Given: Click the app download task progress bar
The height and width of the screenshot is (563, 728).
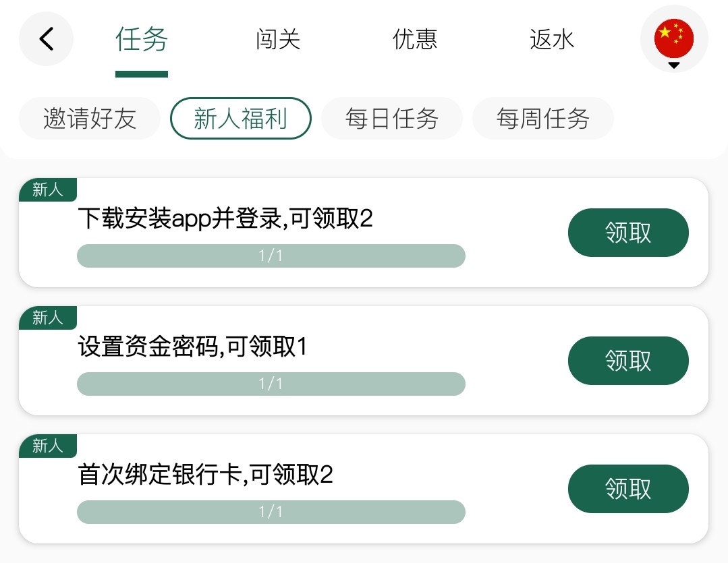Looking at the screenshot, I should (271, 256).
